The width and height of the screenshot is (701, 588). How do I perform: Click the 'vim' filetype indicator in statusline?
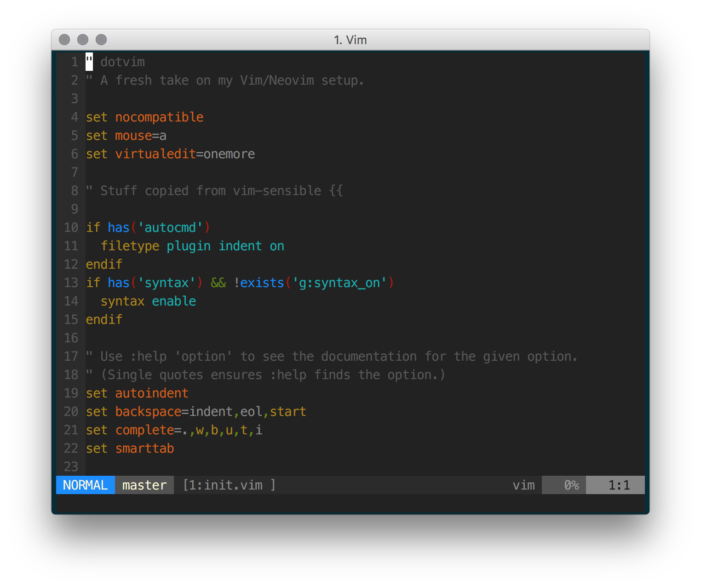coord(524,485)
